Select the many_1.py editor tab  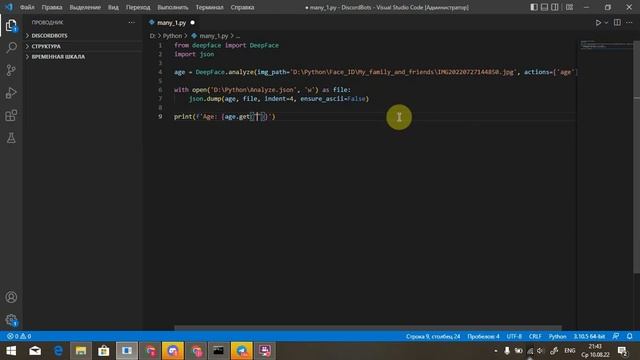172,23
